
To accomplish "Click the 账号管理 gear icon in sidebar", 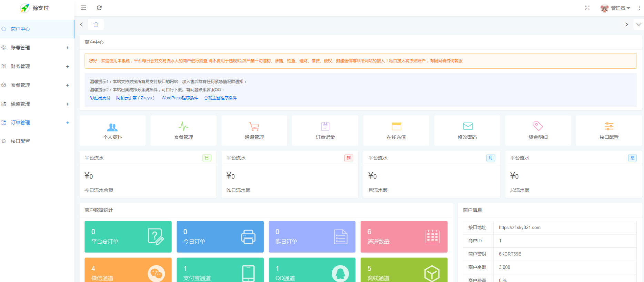I will (x=4, y=48).
